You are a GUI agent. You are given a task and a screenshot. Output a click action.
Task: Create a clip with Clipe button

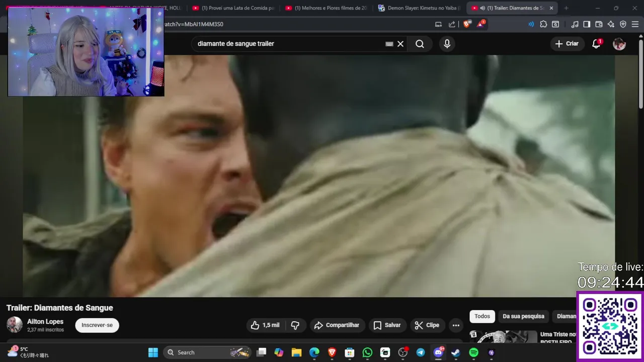pos(427,325)
